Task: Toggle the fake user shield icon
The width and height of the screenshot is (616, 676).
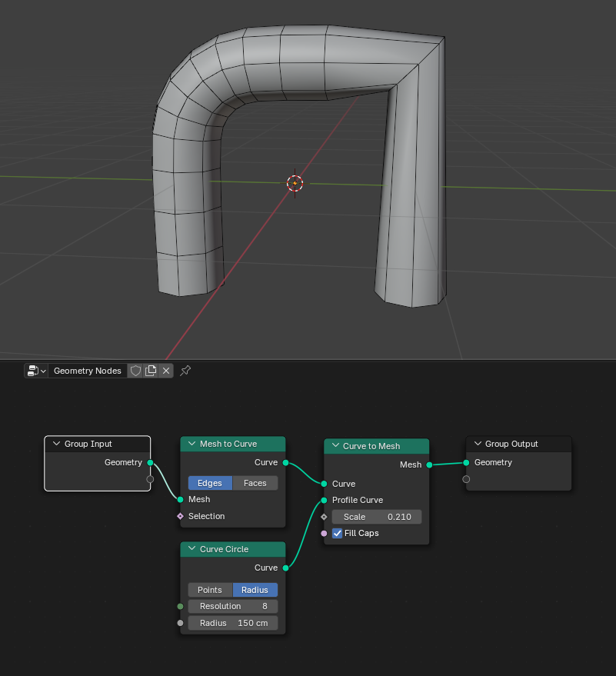Action: click(135, 371)
